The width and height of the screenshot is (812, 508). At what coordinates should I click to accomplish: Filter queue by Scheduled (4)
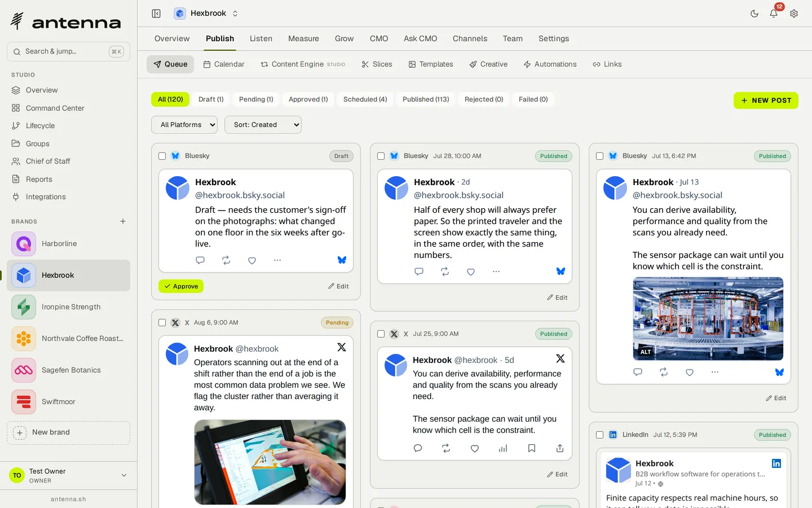[365, 99]
